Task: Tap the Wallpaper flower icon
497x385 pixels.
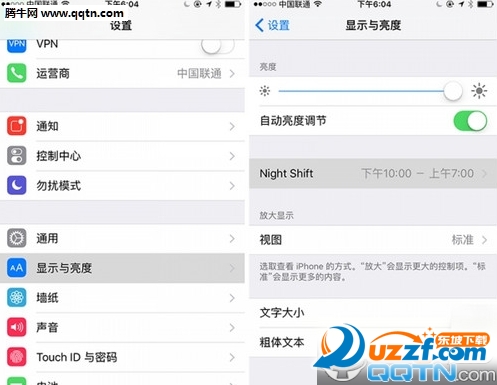Action: coord(17,298)
